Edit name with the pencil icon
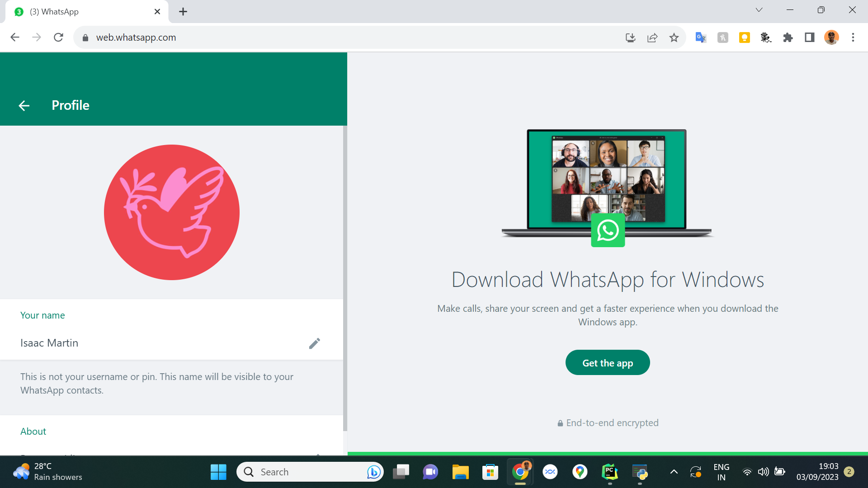The height and width of the screenshot is (488, 868). pos(314,343)
